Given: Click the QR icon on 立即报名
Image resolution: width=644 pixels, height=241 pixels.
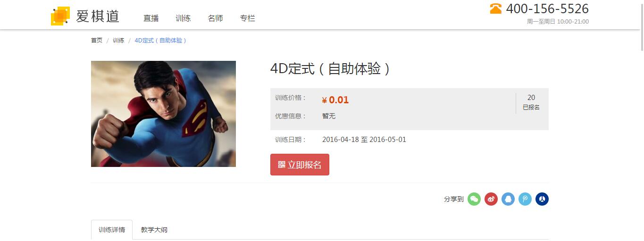Looking at the screenshot, I should (282, 165).
